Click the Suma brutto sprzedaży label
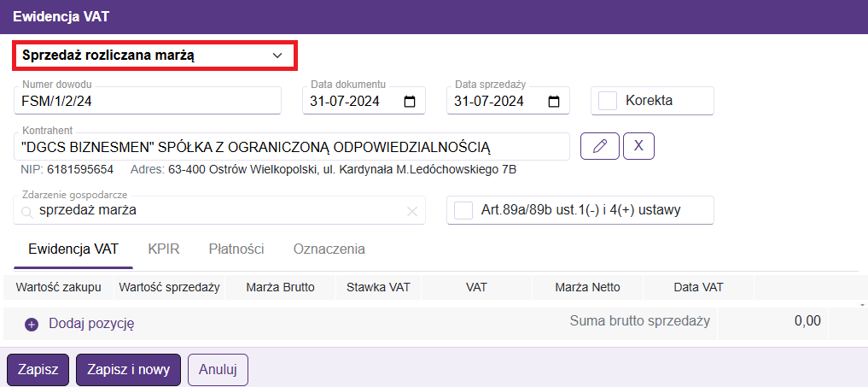The width and height of the screenshot is (868, 387). pos(640,321)
